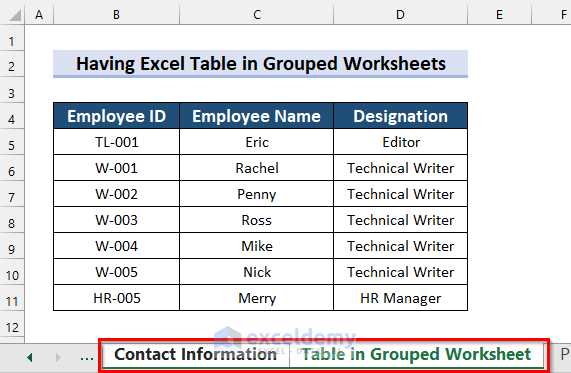This screenshot has width=571, height=373.
Task: Select the Ross name cell
Action: click(x=256, y=220)
